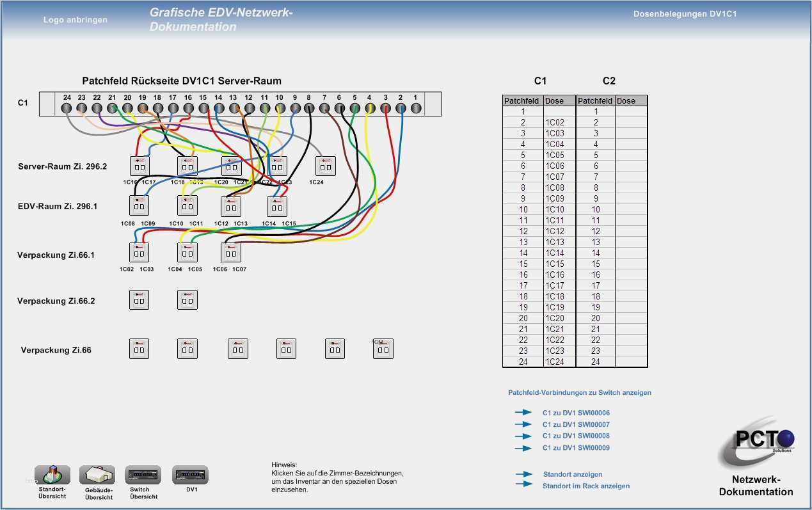The width and height of the screenshot is (812, 510).
Task: Open the Standort-Übersicht icon
Action: 52,475
